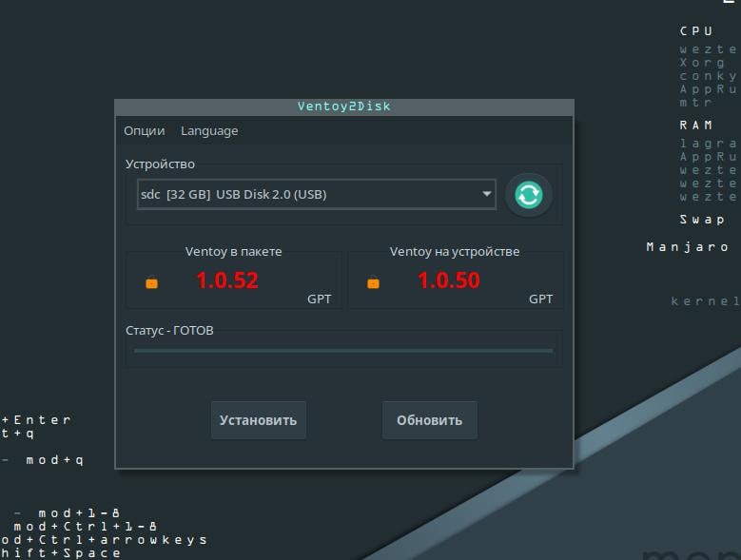Click conky process in CPU list
The height and width of the screenshot is (560, 741).
[708, 76]
